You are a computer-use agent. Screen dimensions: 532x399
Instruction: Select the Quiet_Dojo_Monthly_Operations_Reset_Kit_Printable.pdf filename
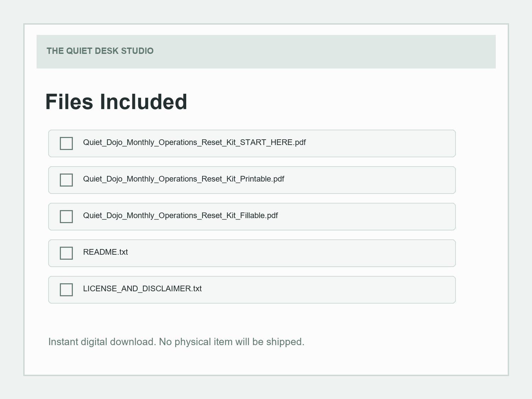coord(184,179)
